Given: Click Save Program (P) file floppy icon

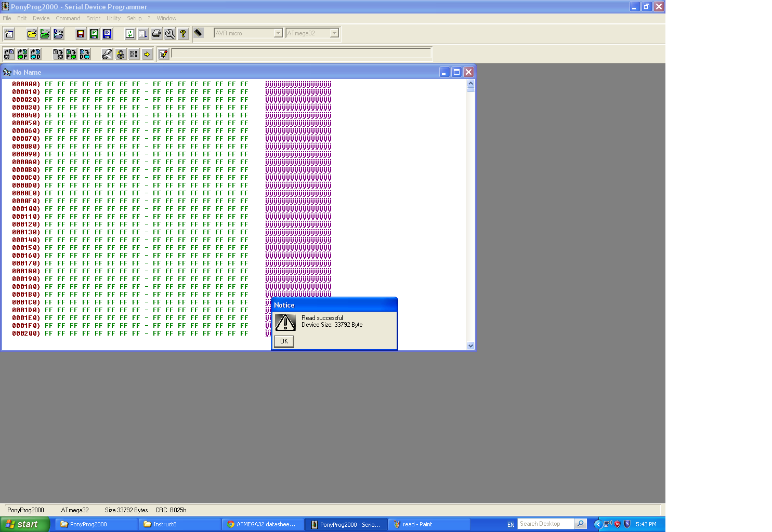Looking at the screenshot, I should tap(94, 34).
